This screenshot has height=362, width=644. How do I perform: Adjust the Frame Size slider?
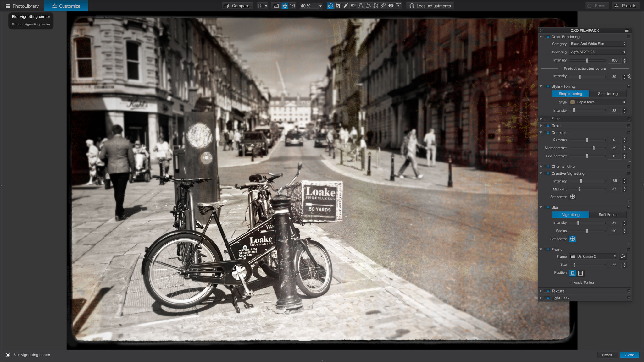[587, 265]
